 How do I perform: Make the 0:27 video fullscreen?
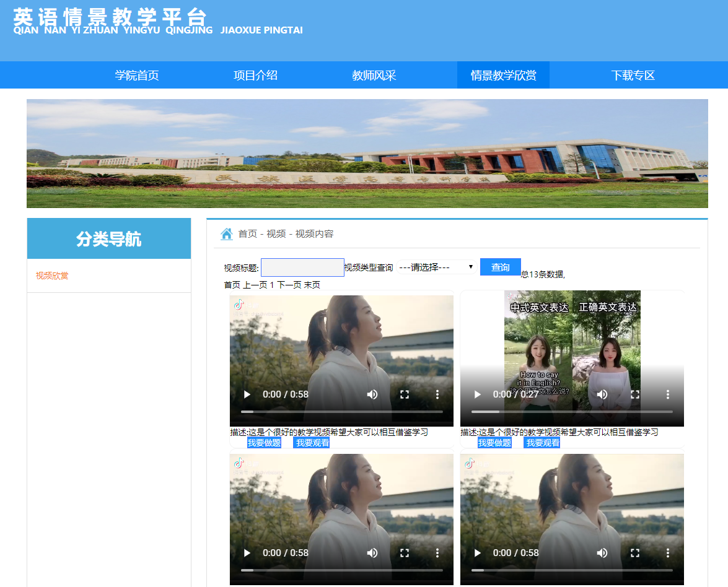(x=635, y=394)
